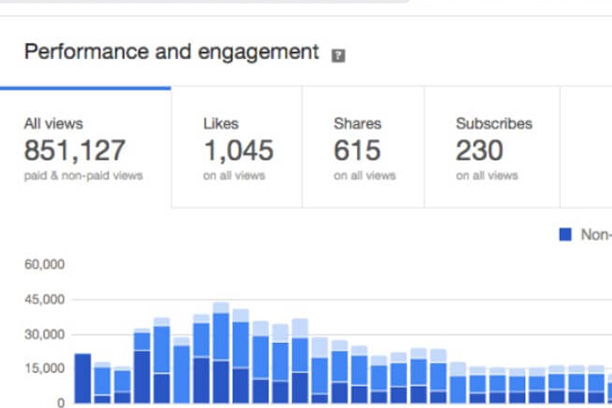Image resolution: width=612 pixels, height=408 pixels.
Task: Click the 1,045 likes count
Action: [238, 150]
